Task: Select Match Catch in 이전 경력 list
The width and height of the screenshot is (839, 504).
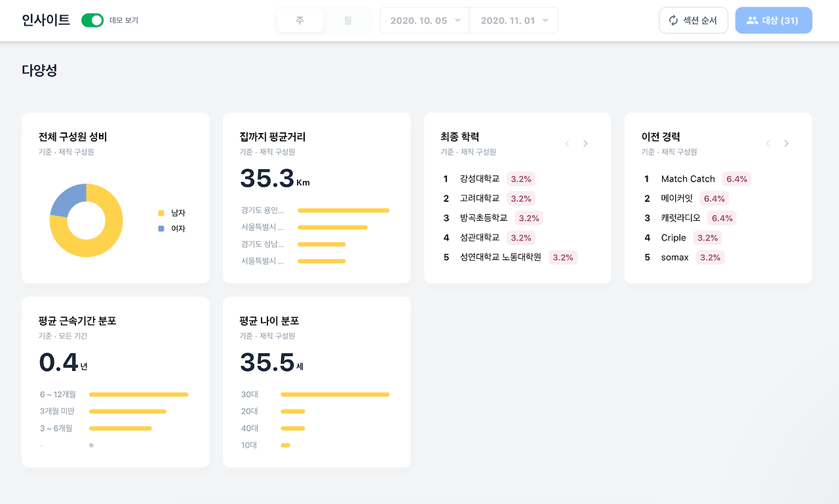Action: (688, 179)
